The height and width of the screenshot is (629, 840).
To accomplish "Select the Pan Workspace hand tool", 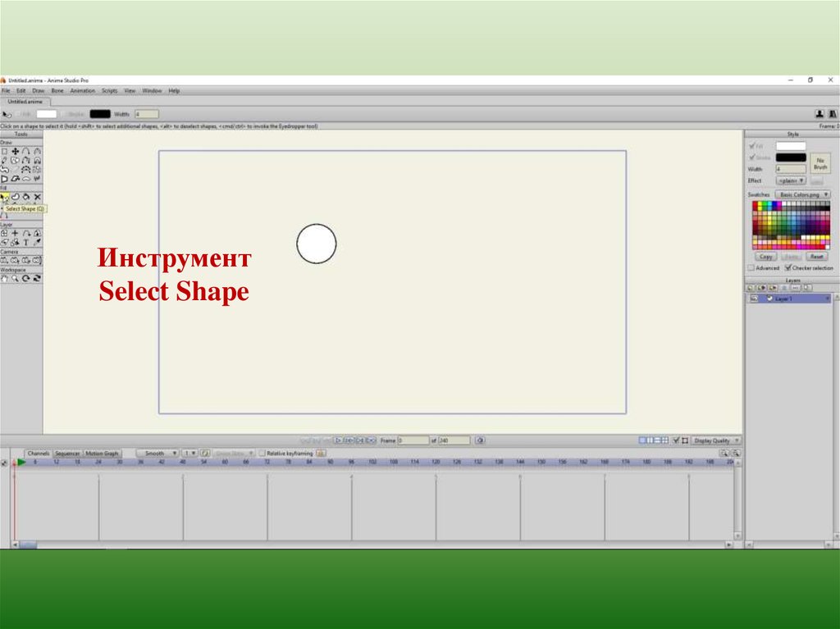I will tap(5, 278).
